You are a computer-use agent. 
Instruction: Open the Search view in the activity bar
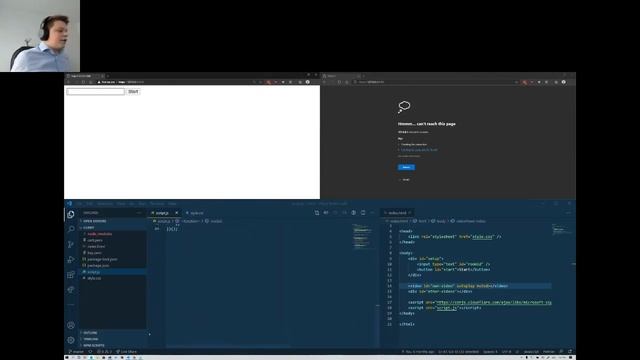tap(71, 229)
